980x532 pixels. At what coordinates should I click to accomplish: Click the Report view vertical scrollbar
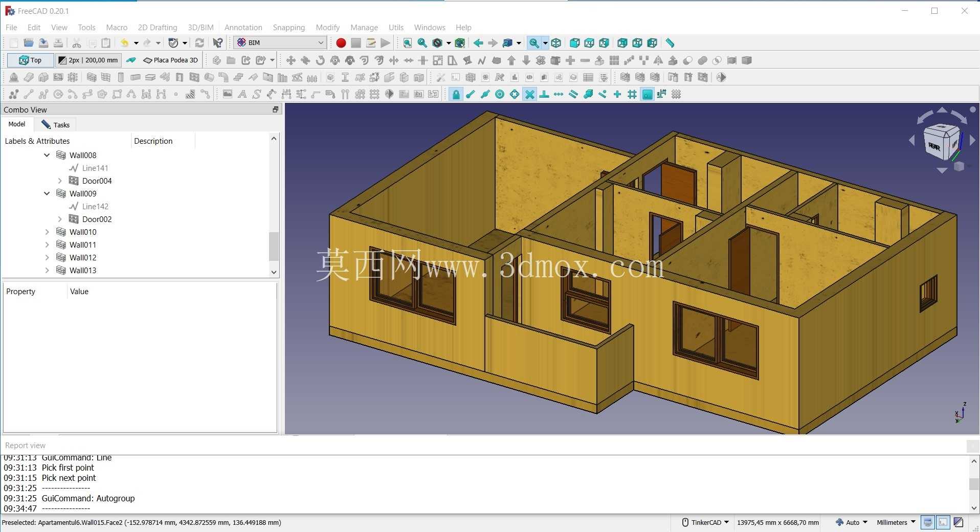pyautogui.click(x=974, y=484)
